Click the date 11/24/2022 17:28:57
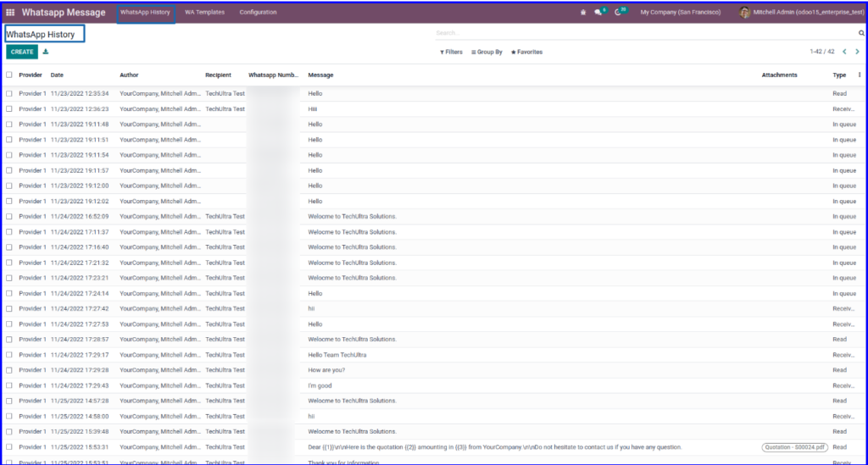Screen dimensions: 868x465 80,340
